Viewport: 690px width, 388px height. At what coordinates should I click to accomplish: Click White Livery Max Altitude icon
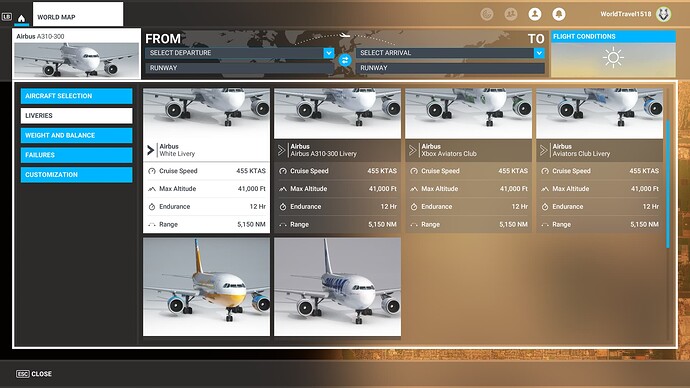152,189
